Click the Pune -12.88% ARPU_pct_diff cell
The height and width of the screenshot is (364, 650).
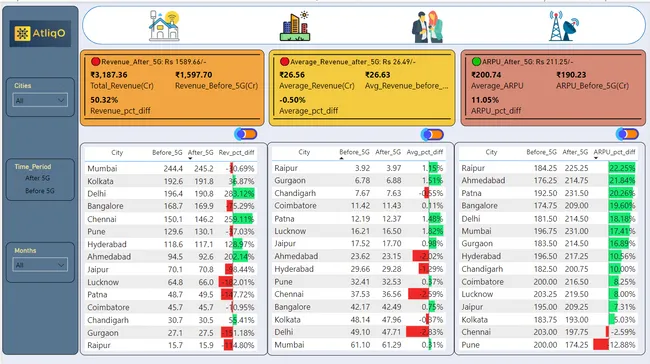coord(614,345)
